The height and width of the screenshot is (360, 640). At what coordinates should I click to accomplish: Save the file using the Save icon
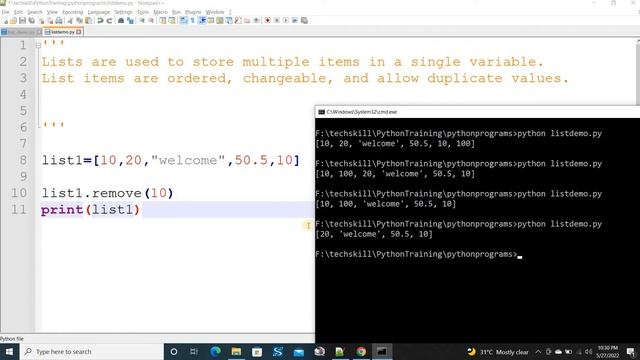click(22, 20)
